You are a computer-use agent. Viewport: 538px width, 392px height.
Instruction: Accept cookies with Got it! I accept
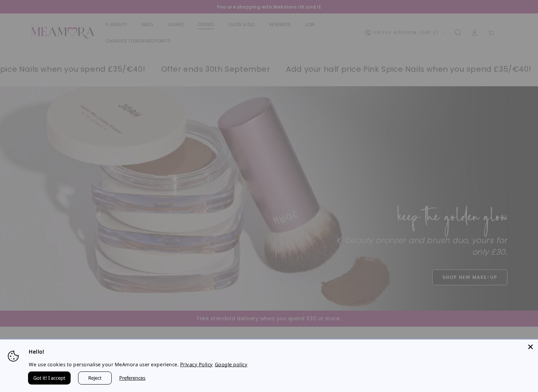pos(49,378)
